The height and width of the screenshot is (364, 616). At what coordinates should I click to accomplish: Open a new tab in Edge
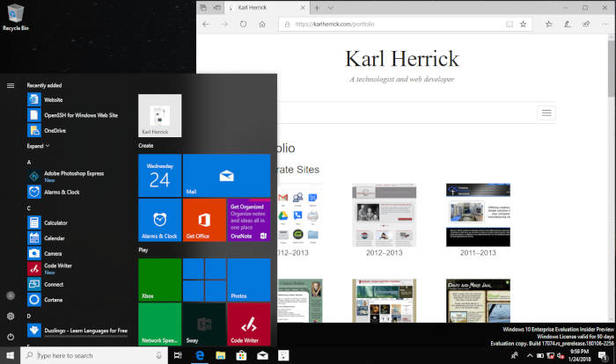click(x=317, y=7)
